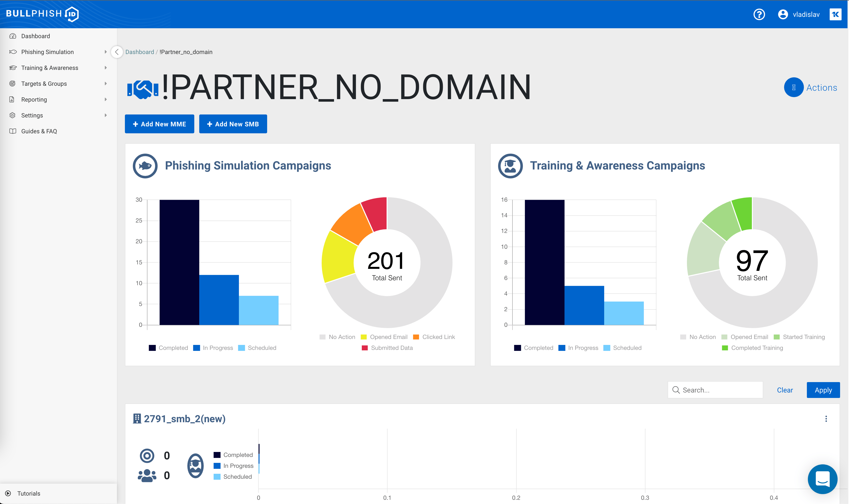Viewport: 849px width, 504px height.
Task: Open Guides & FAQ in the sidebar
Action: [39, 131]
